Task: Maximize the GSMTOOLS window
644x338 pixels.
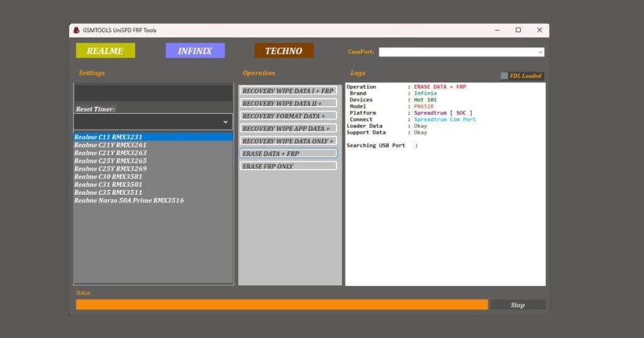Action: coord(518,30)
